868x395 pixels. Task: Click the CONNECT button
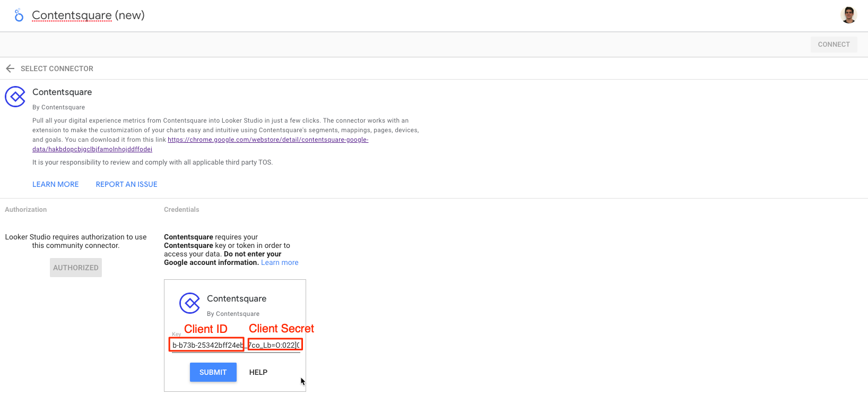[x=834, y=45]
